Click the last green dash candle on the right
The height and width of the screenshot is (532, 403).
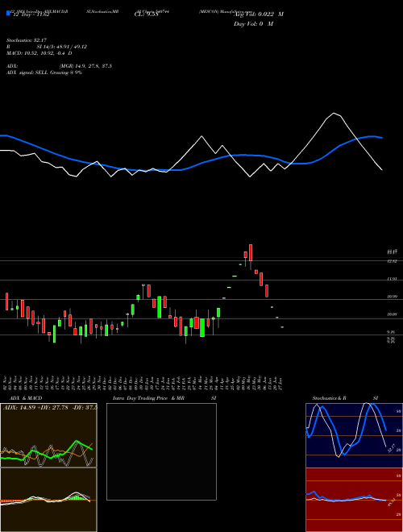pos(282,327)
